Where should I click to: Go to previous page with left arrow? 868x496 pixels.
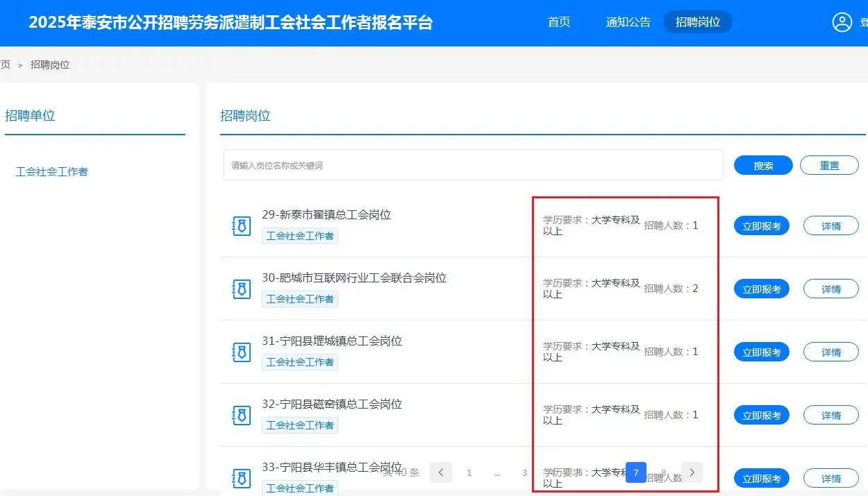pyautogui.click(x=441, y=472)
